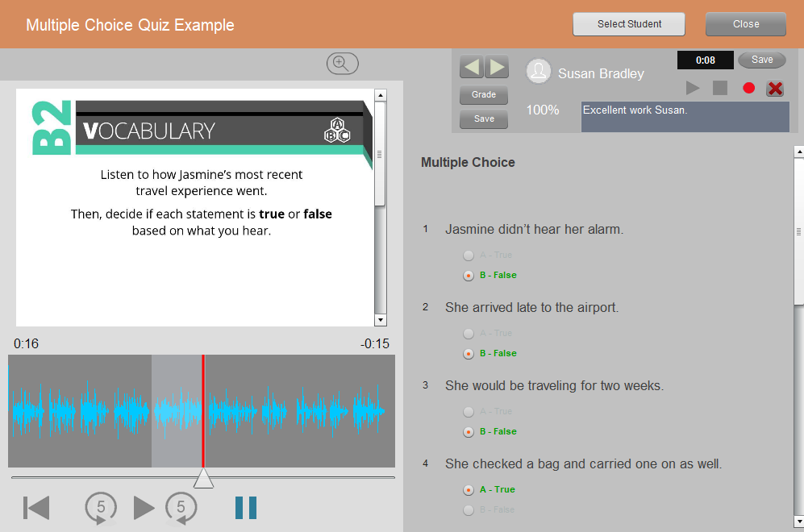
Task: Click Susan Bradley's avatar icon
Action: point(539,72)
